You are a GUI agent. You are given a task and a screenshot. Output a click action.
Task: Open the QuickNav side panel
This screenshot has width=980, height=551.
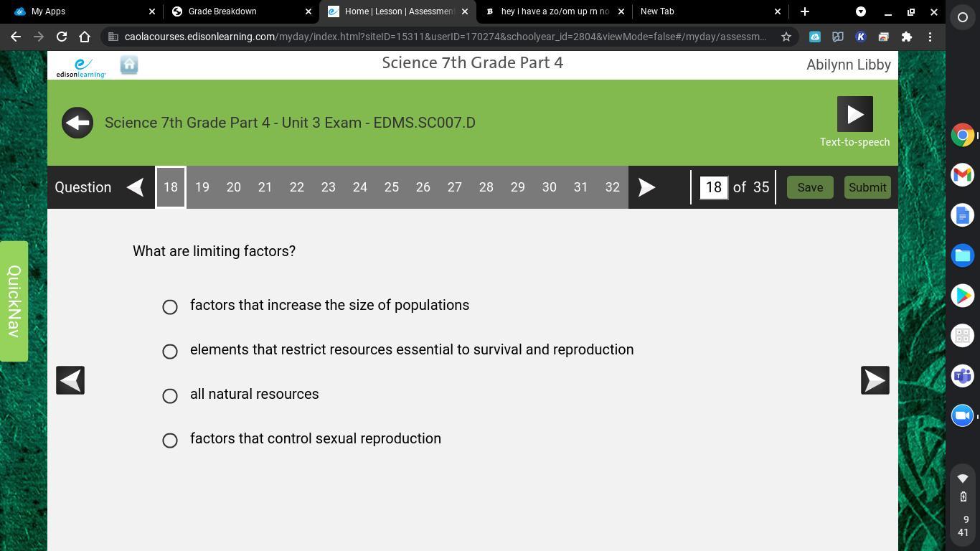(14, 301)
